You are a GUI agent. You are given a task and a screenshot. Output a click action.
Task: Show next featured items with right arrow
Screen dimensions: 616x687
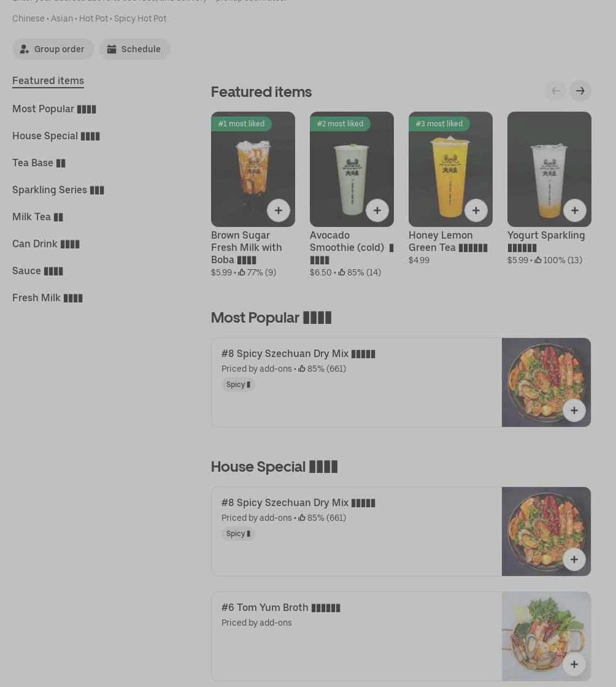point(580,91)
